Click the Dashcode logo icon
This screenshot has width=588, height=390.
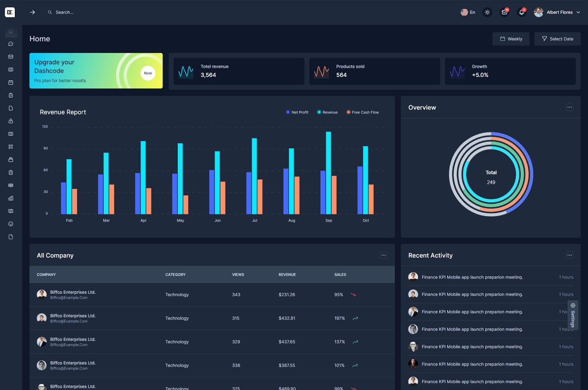[10, 12]
